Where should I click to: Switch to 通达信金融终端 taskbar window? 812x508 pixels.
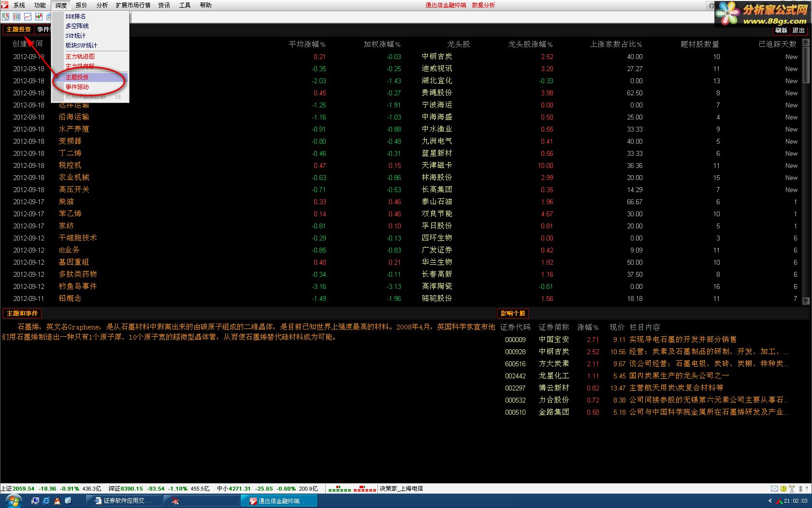pos(279,501)
